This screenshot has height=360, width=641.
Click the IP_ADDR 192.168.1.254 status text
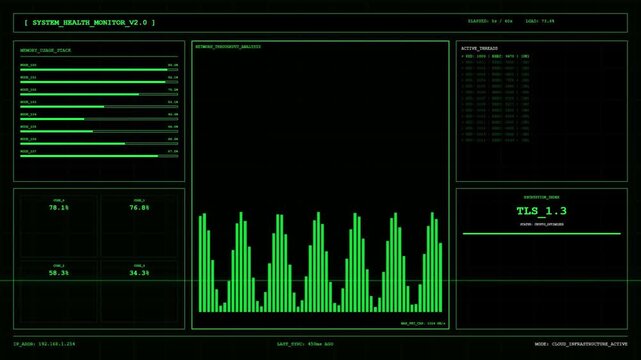tap(44, 344)
